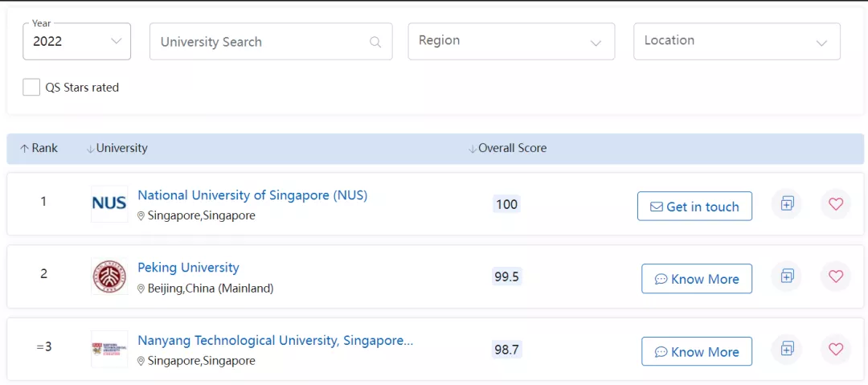The height and width of the screenshot is (385, 868).
Task: Click the NUS logo thumbnail
Action: (109, 203)
